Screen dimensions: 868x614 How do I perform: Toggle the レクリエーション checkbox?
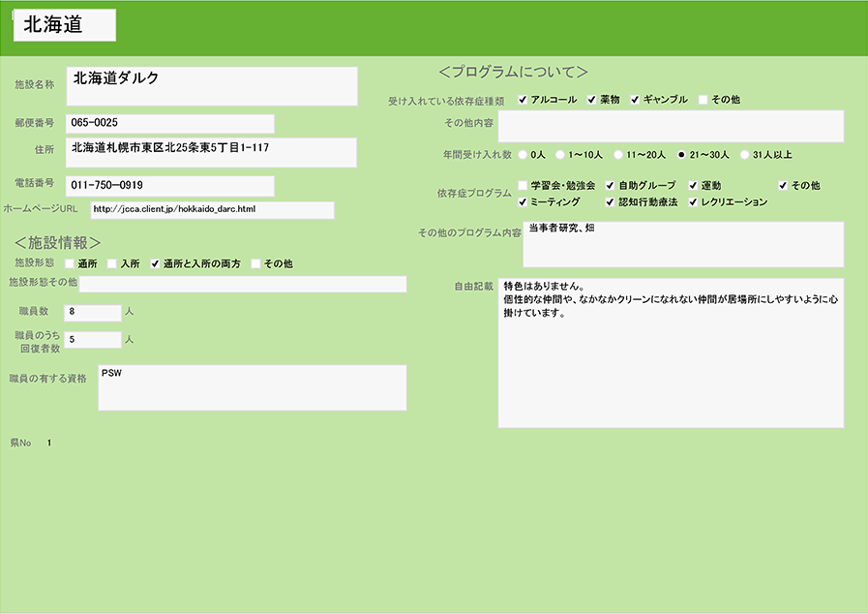[x=694, y=202]
